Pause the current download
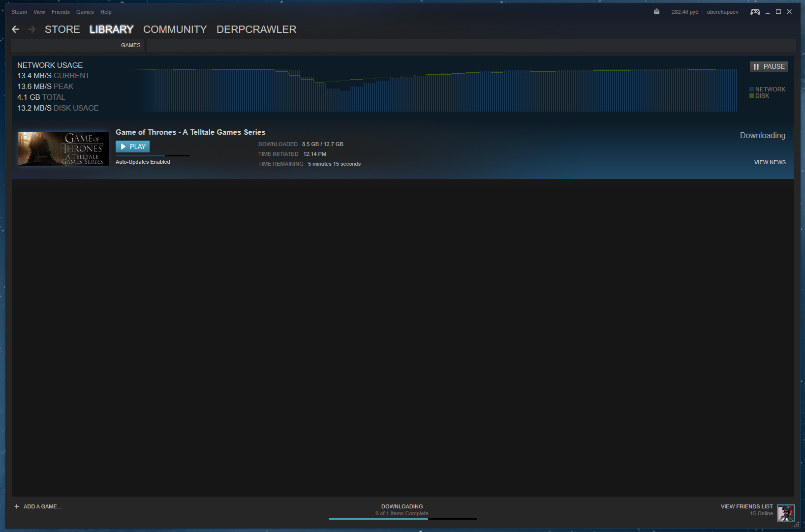805x532 pixels. [769, 66]
